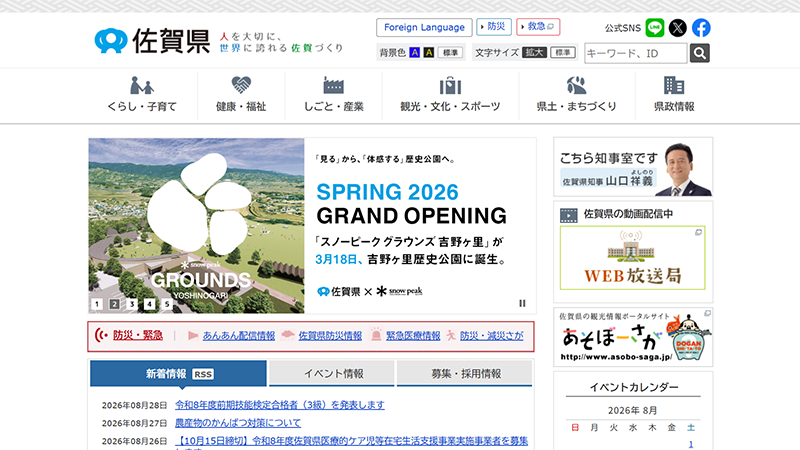Go to carousel slide 3
The height and width of the screenshot is (450, 800).
[132, 304]
